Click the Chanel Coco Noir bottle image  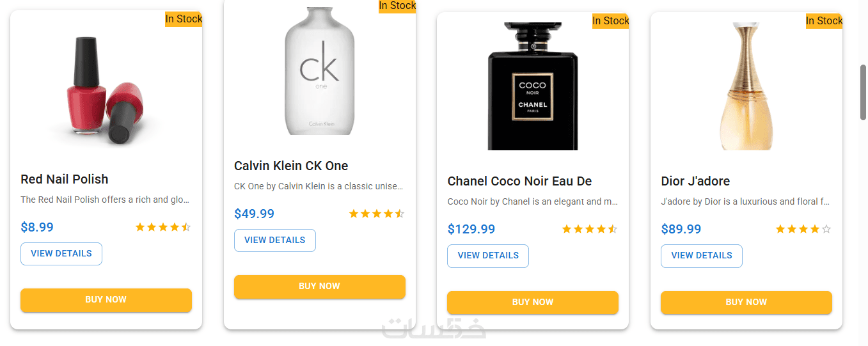(532, 86)
